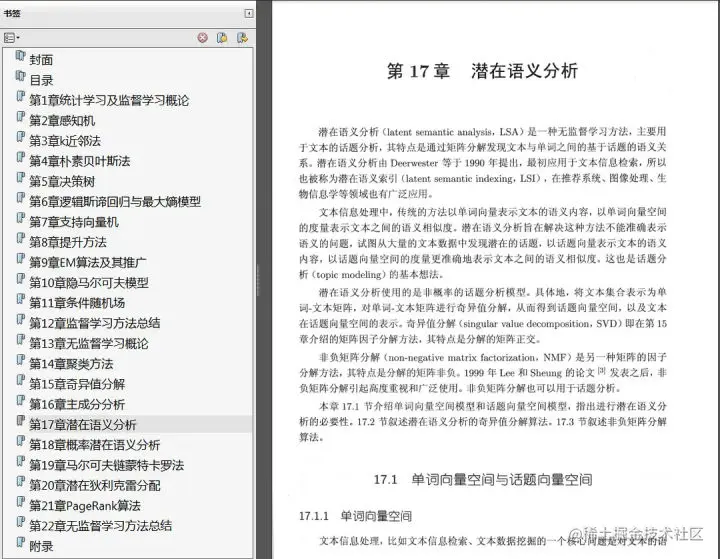Click the page heading 第 17 章 潜在语义分析

coord(482,71)
